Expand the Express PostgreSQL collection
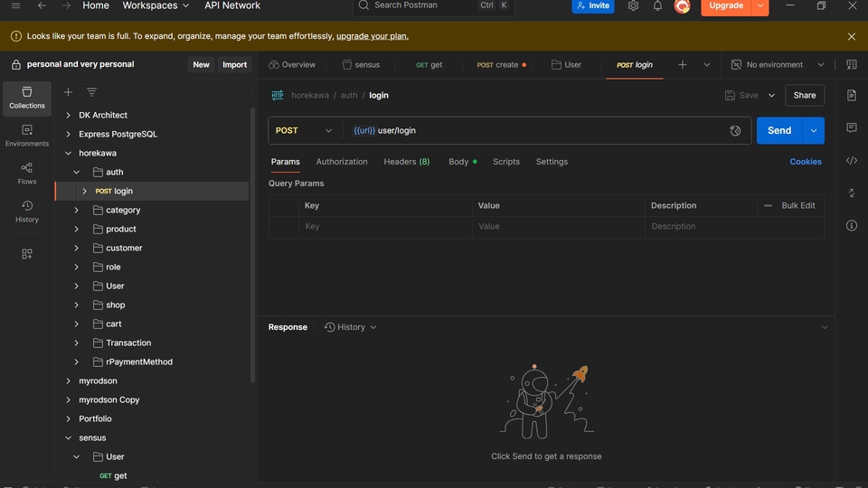This screenshot has height=488, width=868. pyautogui.click(x=68, y=134)
